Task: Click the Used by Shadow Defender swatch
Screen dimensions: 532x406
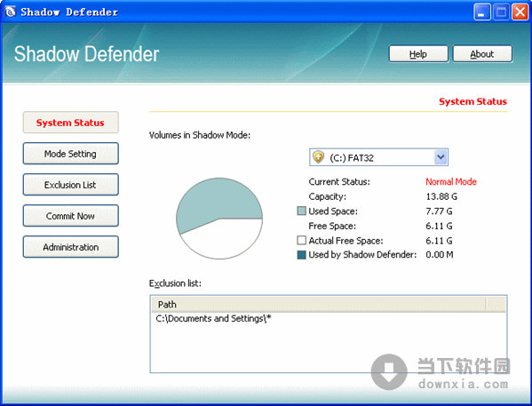Action: point(301,255)
